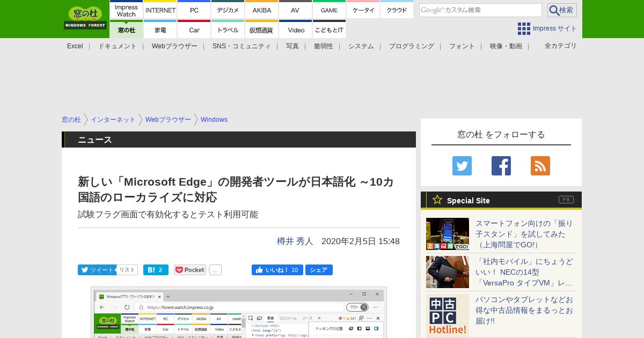The image size is (644, 338).
Task: Open the GAME Watch tab
Action: pos(330,10)
